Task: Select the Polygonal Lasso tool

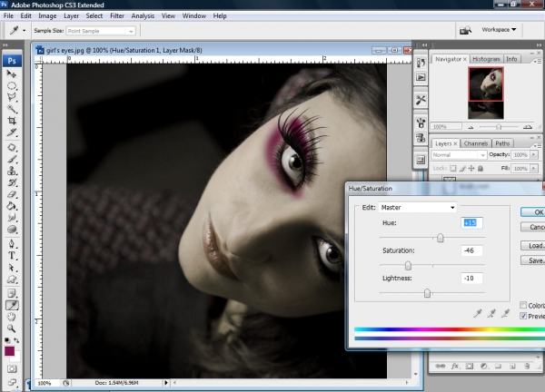Action: coord(12,97)
